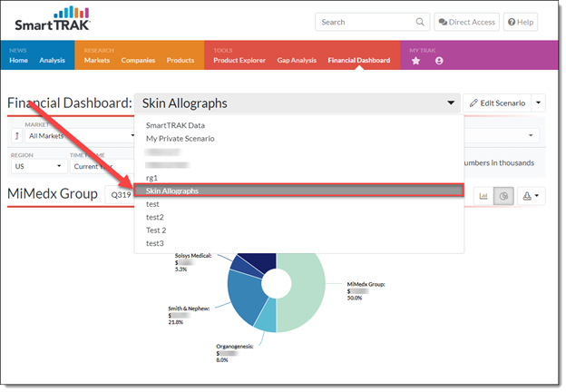Open the Help button

521,22
